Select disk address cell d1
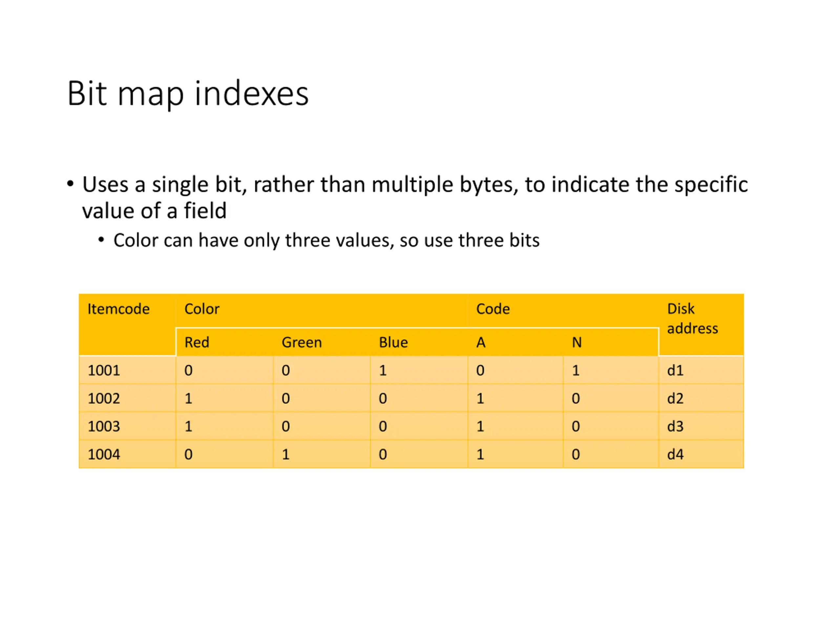This screenshot has width=840, height=630. [x=701, y=370]
